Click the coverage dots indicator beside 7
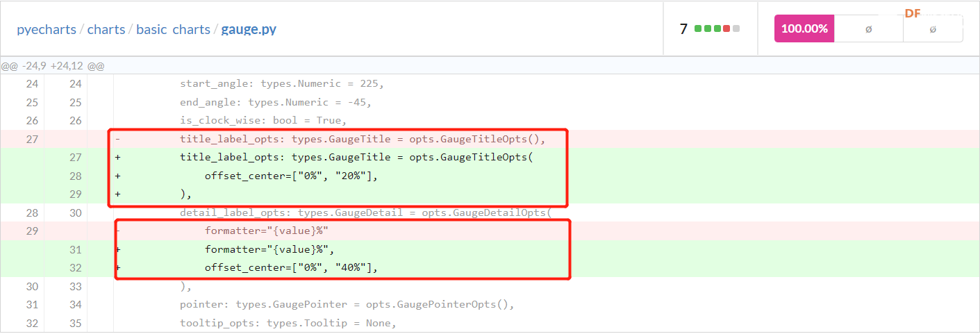 (717, 28)
